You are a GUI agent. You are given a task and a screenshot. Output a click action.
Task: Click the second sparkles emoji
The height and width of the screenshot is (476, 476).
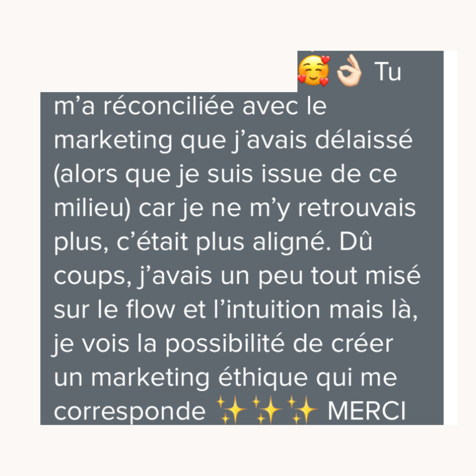267,410
